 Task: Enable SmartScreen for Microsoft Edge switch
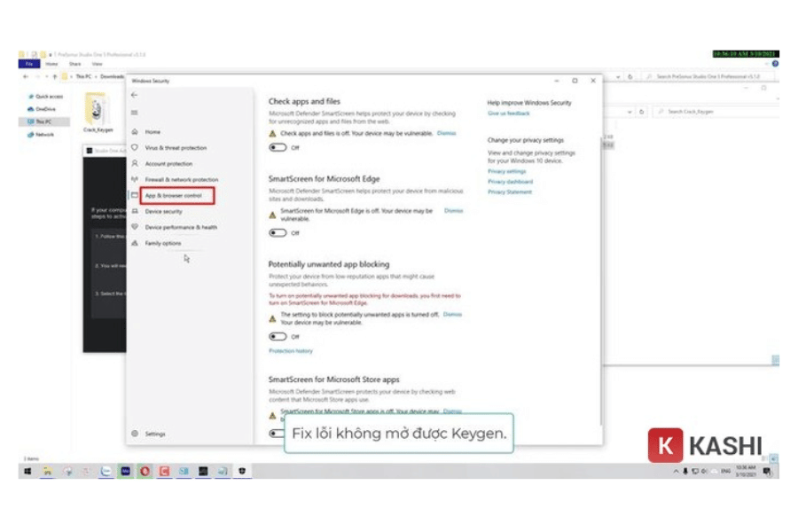278,233
